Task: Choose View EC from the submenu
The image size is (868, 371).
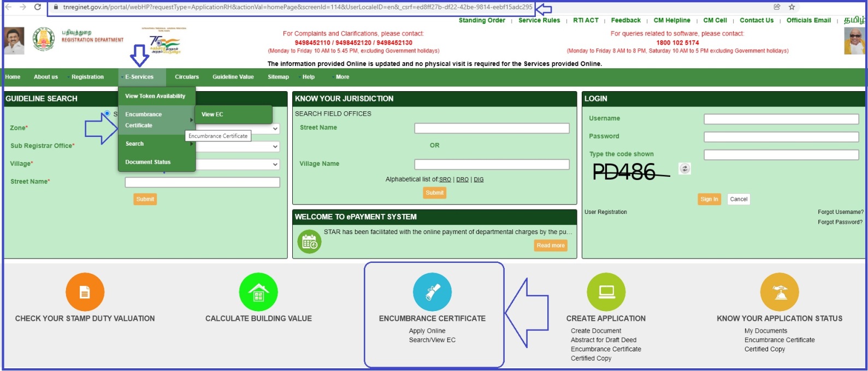Action: click(212, 115)
